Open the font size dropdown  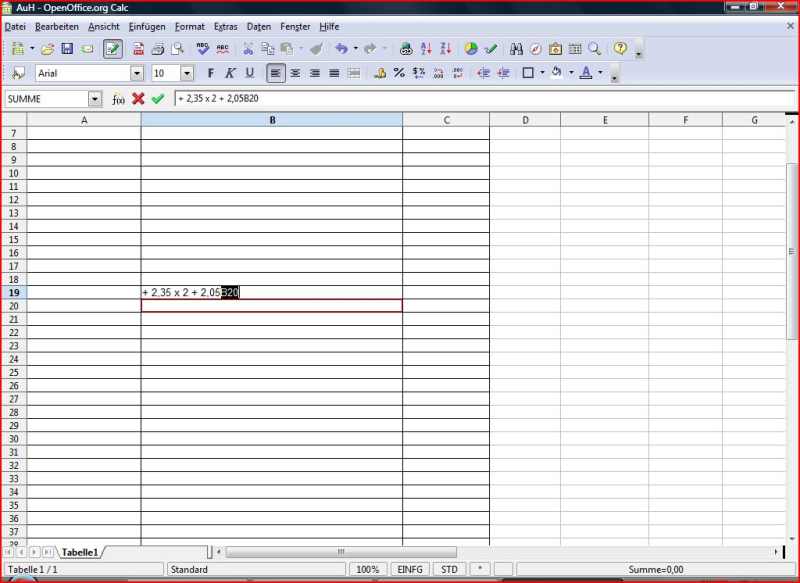[x=187, y=73]
